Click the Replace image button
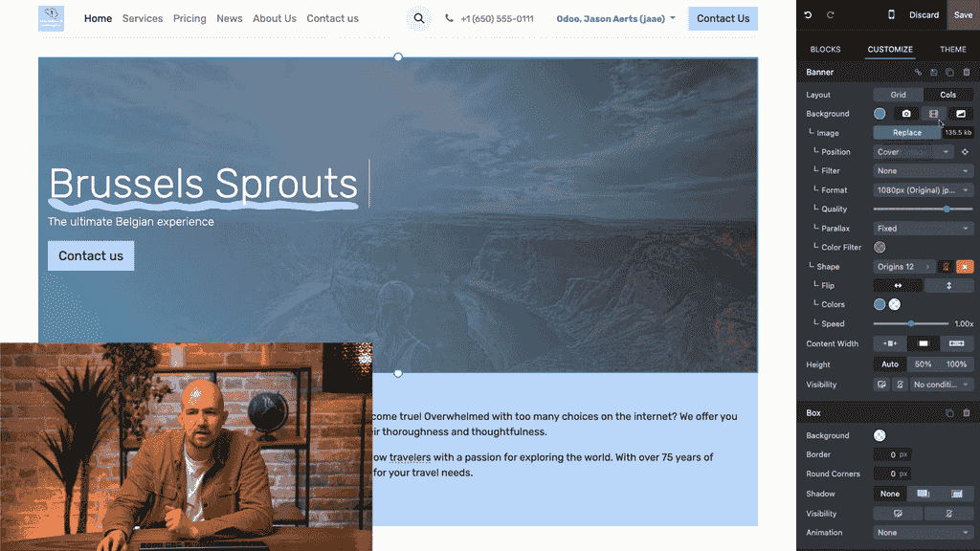The width and height of the screenshot is (980, 551). point(907,132)
